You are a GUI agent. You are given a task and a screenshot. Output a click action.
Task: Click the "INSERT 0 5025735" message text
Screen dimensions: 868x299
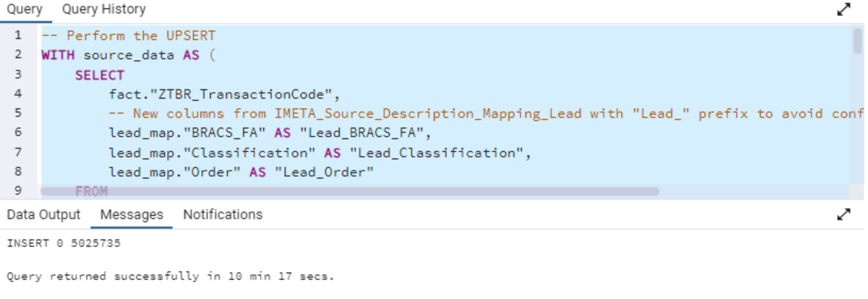64,244
